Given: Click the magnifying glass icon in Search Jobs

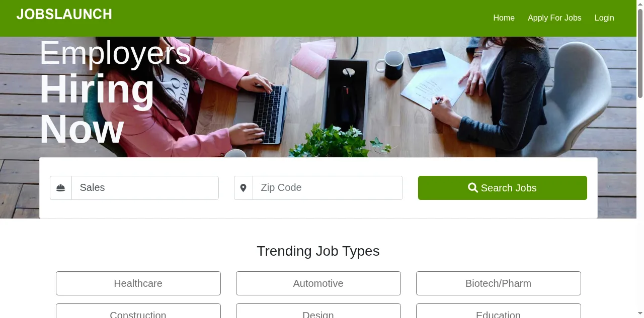Looking at the screenshot, I should click(x=473, y=188).
